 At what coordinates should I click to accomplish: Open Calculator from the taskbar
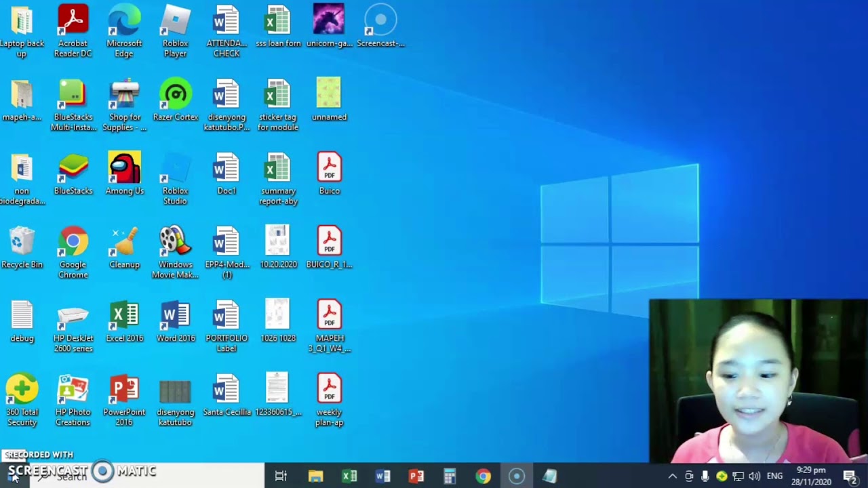[x=449, y=476]
